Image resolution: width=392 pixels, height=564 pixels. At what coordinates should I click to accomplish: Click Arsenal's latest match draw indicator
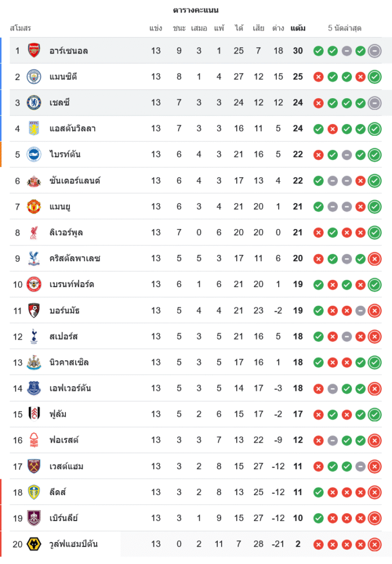pyautogui.click(x=375, y=51)
